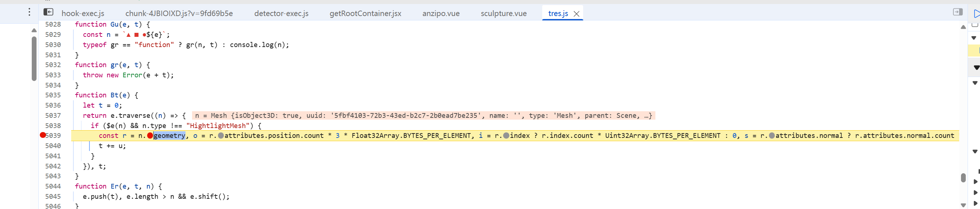The image size is (980, 209).
Task: Resume script execution with play icon
Action: (x=976, y=14)
